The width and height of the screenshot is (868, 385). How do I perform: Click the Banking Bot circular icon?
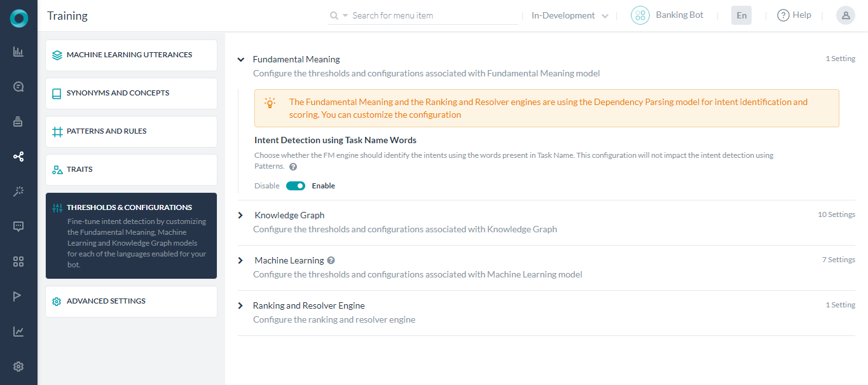640,15
